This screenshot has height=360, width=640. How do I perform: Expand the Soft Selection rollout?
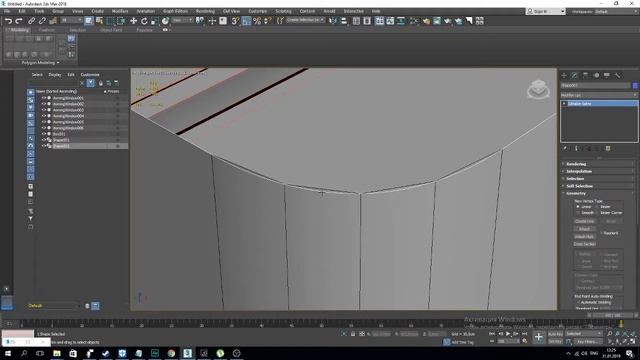pos(598,186)
